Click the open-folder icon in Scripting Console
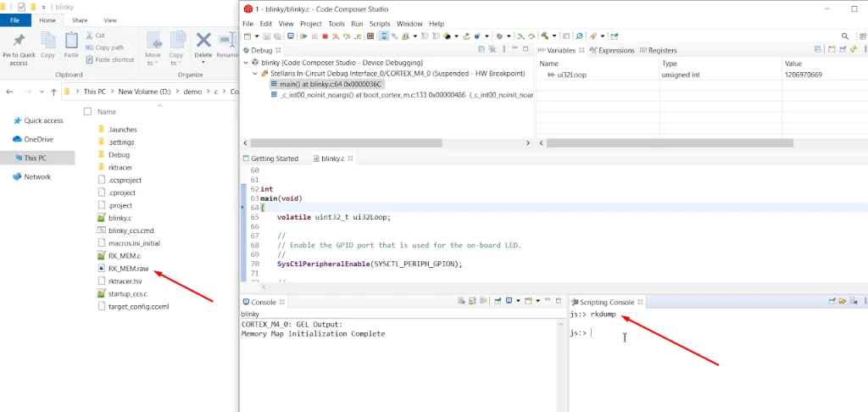 pos(842,301)
